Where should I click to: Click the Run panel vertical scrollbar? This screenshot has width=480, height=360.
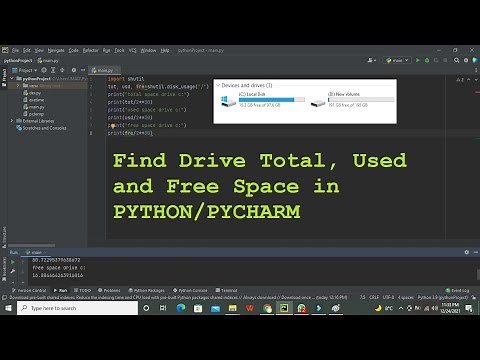point(478,273)
